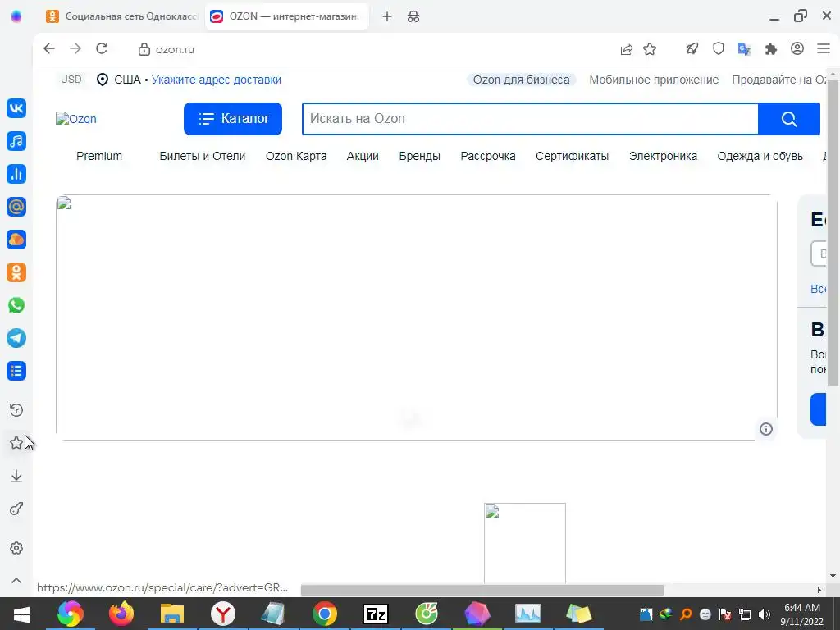840x630 pixels.
Task: Open 7-Zip from the taskbar
Action: tap(376, 614)
